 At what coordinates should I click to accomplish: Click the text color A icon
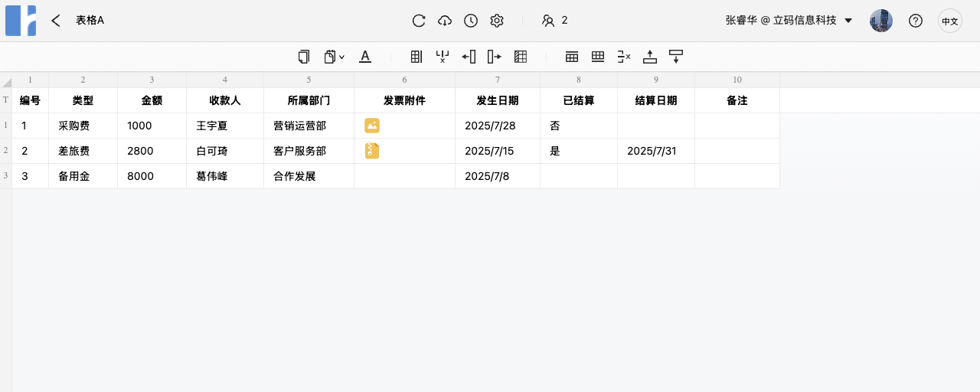coord(365,57)
